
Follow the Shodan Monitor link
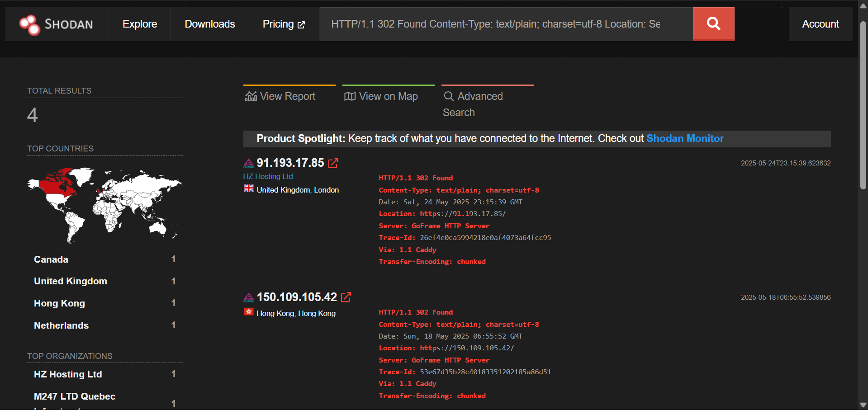pos(684,139)
